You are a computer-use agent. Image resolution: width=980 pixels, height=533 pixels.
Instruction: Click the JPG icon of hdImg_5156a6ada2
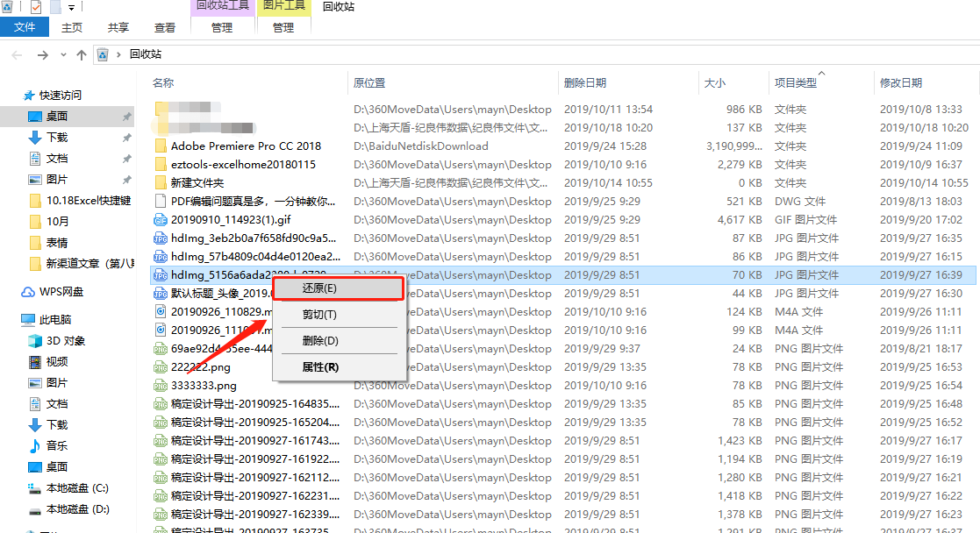(x=160, y=275)
